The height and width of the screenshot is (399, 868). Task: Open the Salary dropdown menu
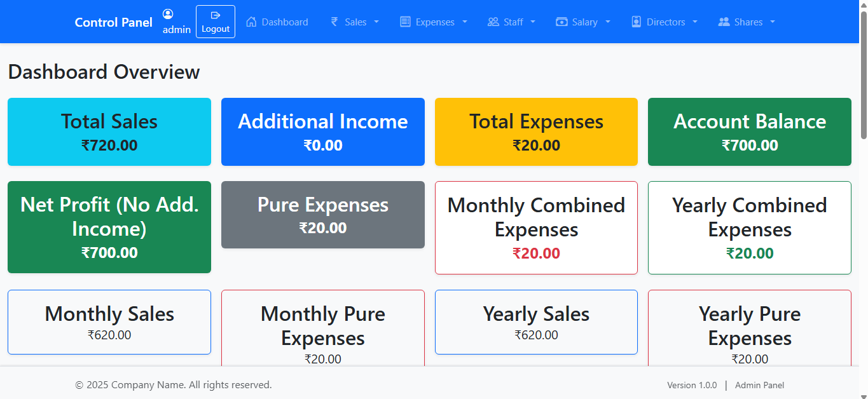click(x=607, y=21)
